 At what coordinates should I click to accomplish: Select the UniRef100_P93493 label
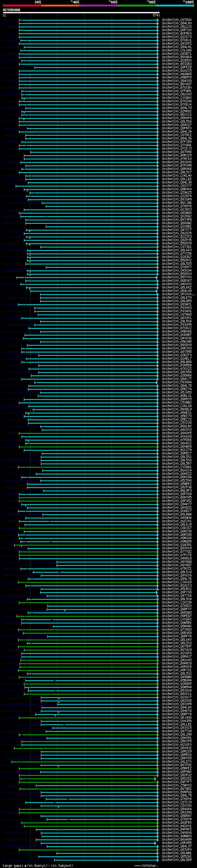pos(176,308)
